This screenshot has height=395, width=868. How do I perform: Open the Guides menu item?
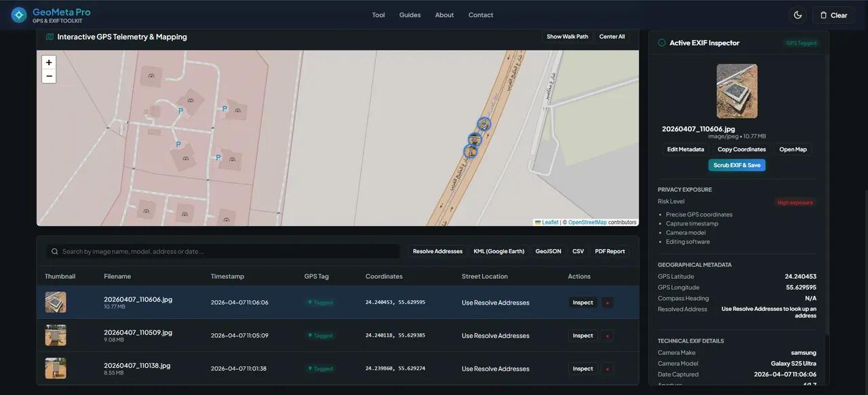pos(410,15)
